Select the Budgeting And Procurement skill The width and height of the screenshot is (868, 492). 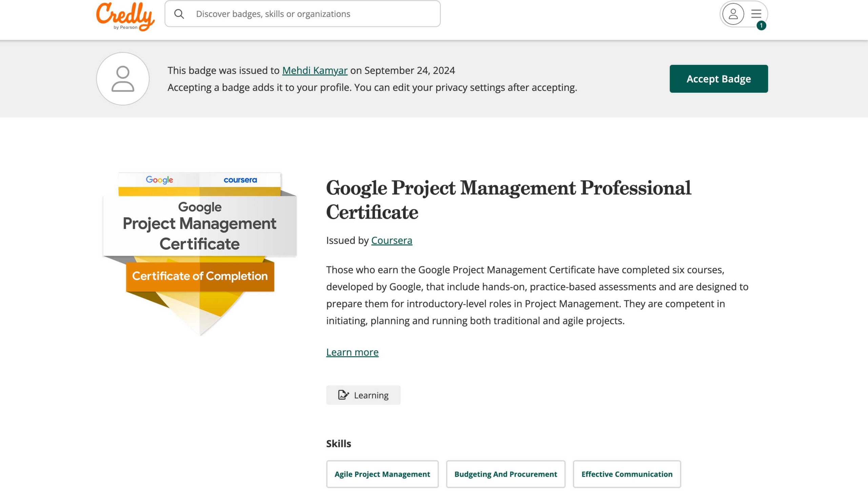point(506,474)
